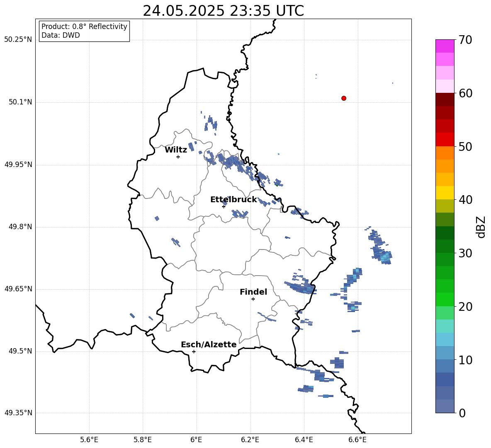
Task: Click the 5.6°E longitude label
Action: click(x=89, y=440)
